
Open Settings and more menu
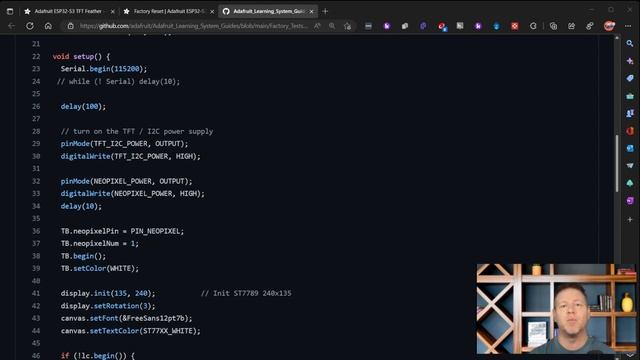tap(628, 26)
